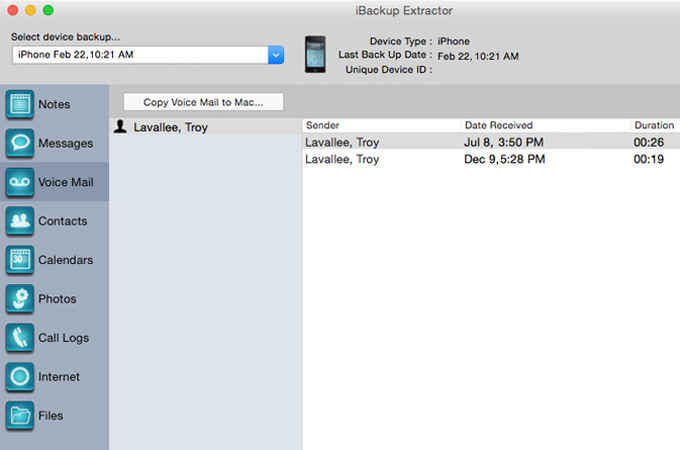Select the Call Logs phone icon
The width and height of the screenshot is (680, 450).
(20, 338)
